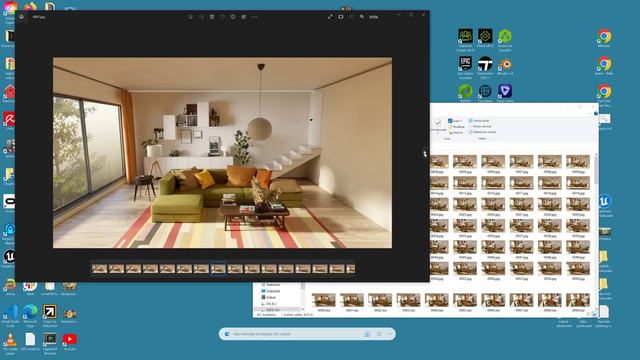
Task: Click Invert selection in Explorer ribbon
Action: point(482,132)
